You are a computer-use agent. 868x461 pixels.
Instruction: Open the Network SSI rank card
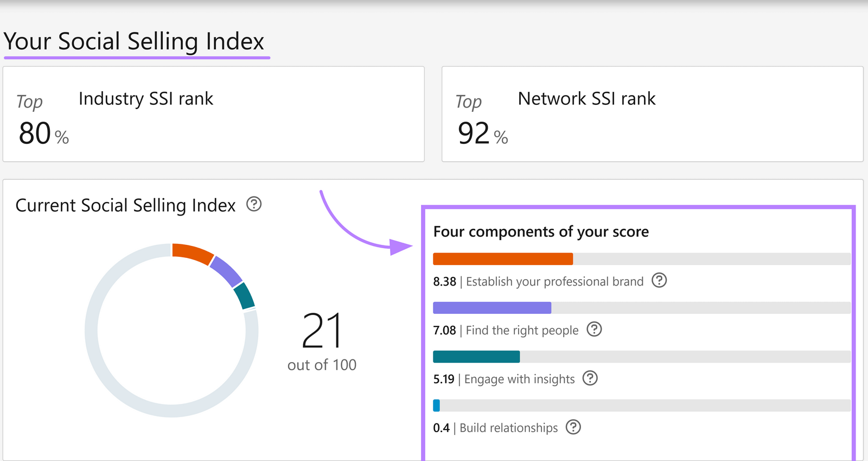pos(651,114)
